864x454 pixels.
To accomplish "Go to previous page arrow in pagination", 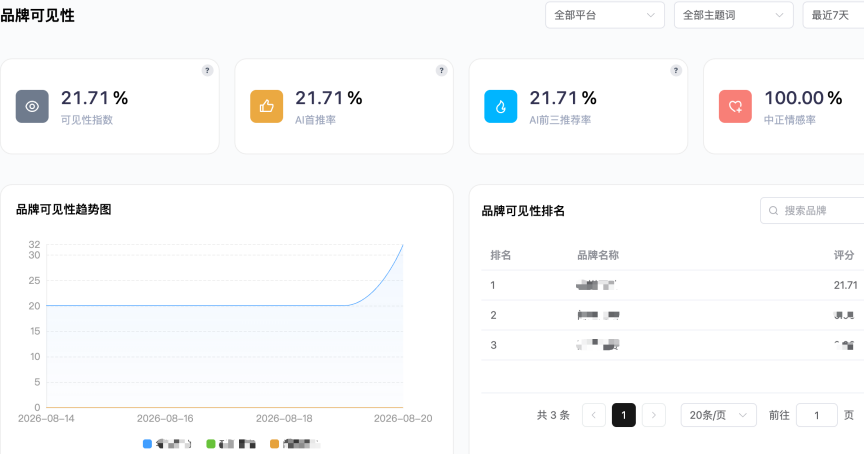I will pos(593,415).
